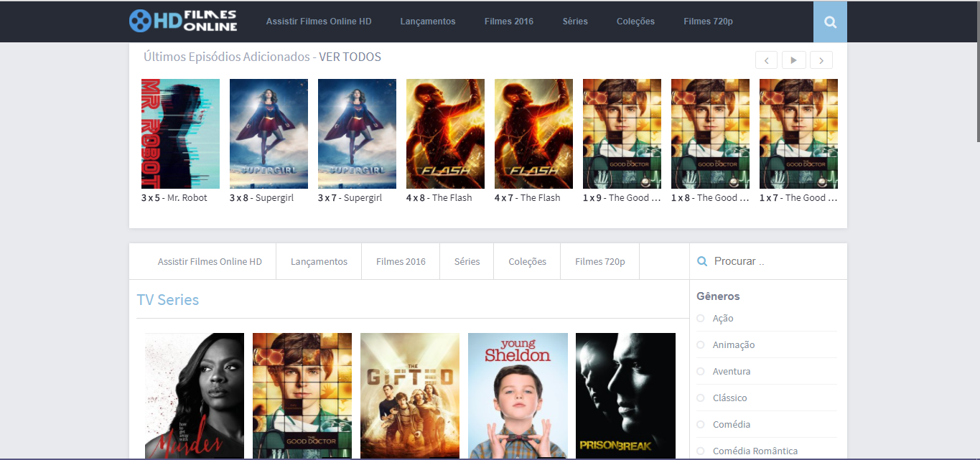
Task: Click the HD Filmes Online logo
Action: click(x=183, y=21)
